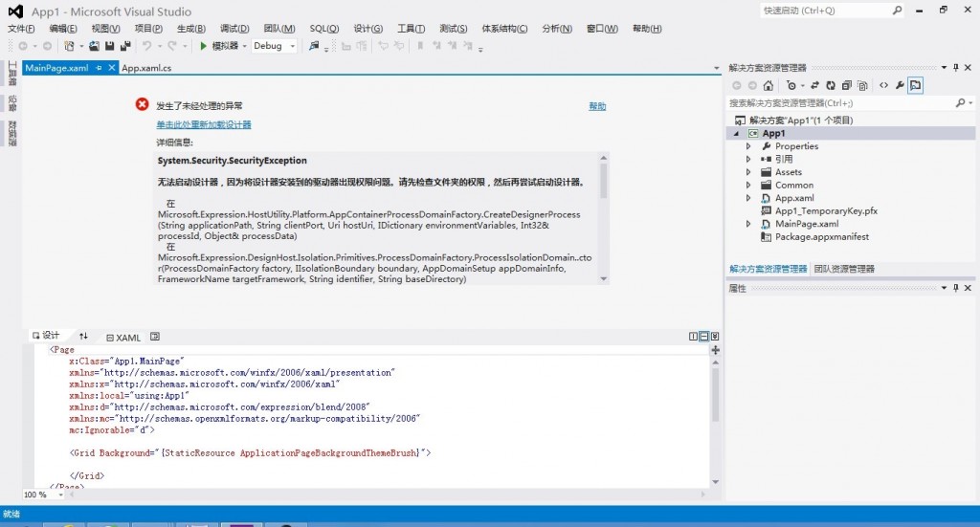Click Quick Launch search magnifier icon
This screenshot has width=980, height=527.
(x=897, y=10)
